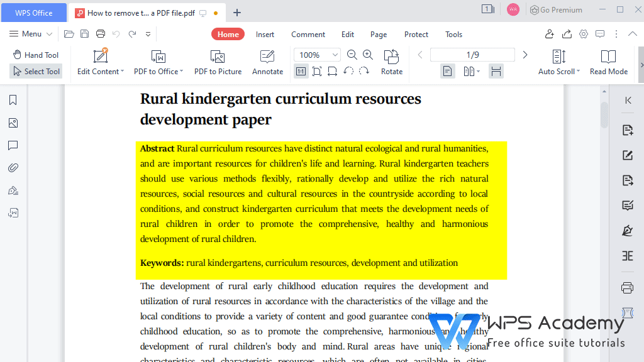The image size is (644, 362).
Task: Open the comments panel icon on left
Action: pos(13,145)
